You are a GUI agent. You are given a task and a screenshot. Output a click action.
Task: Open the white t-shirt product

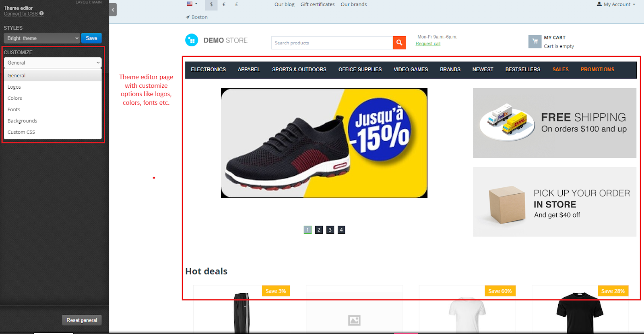pos(467,314)
